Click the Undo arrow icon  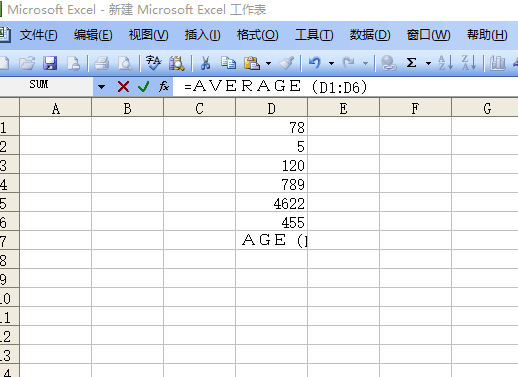coord(315,63)
